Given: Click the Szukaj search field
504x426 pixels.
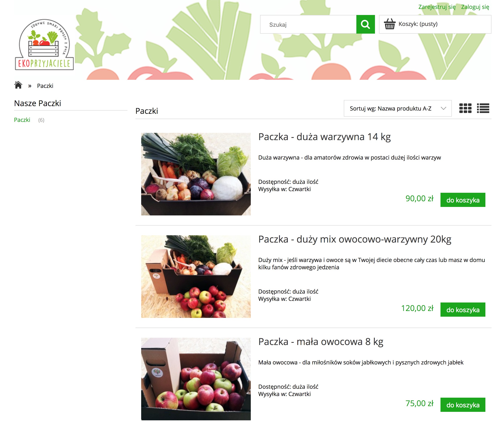Looking at the screenshot, I should 308,24.
